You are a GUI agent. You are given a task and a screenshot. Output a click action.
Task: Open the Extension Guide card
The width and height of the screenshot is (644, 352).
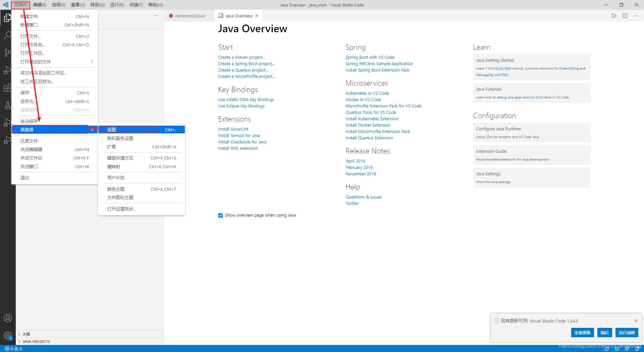tap(532, 155)
